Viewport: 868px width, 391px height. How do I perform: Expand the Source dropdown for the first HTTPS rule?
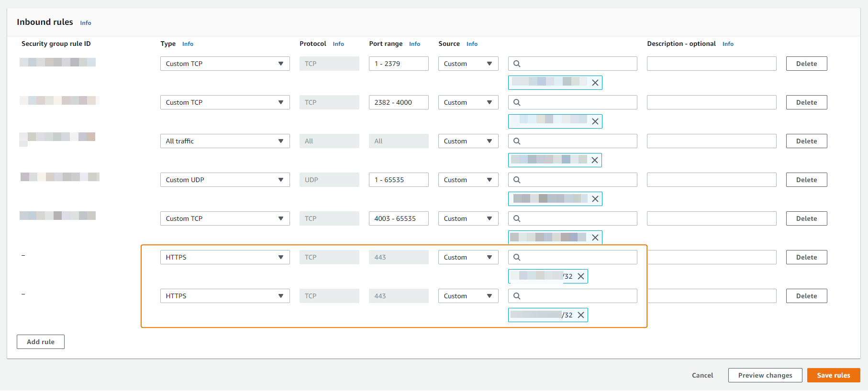click(x=467, y=257)
